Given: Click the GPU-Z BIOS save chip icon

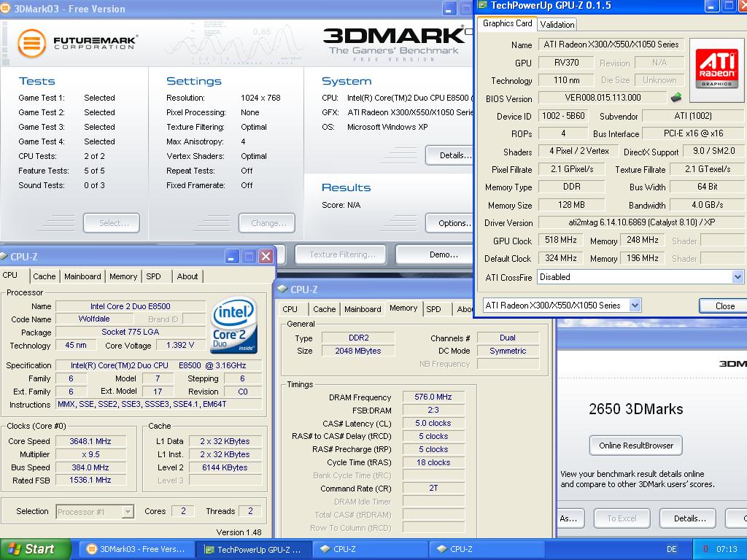Looking at the screenshot, I should click(x=676, y=98).
